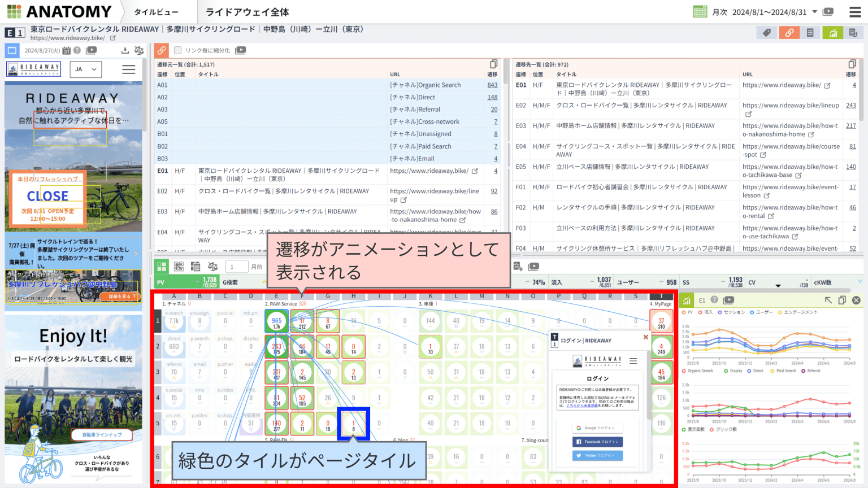Image resolution: width=868 pixels, height=488 pixels.
Task: Click the copy icon in the E1 graph panel
Action: pos(842,300)
